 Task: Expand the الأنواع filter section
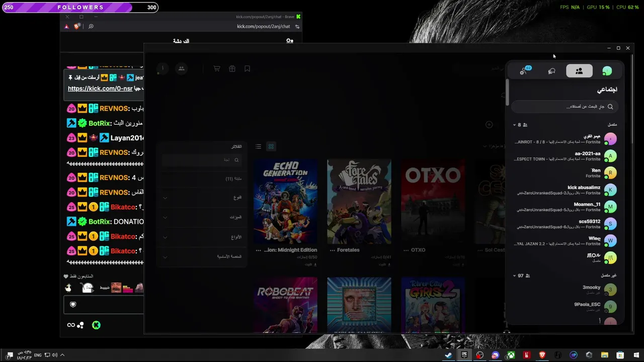[201, 237]
